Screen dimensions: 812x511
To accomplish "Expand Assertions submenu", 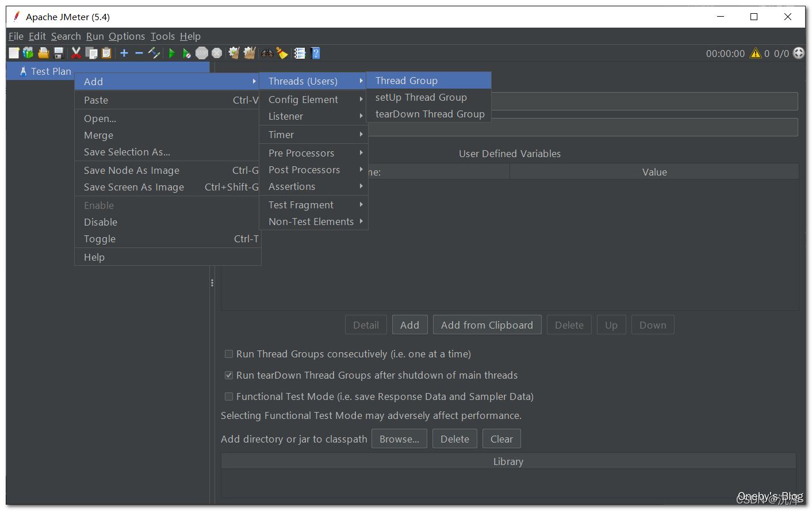I will point(313,186).
